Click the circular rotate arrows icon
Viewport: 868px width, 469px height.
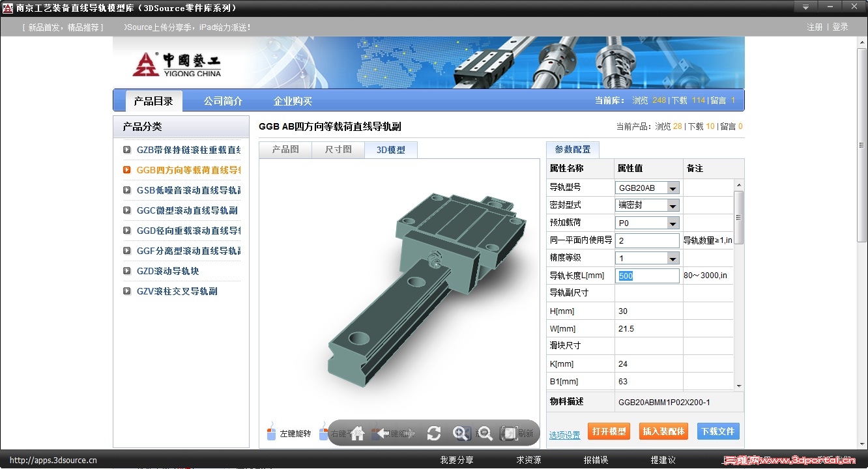(x=434, y=434)
